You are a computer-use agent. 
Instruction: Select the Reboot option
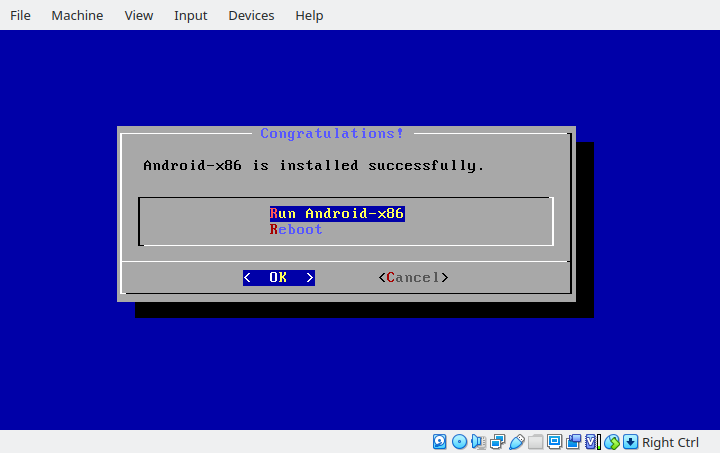(x=296, y=229)
